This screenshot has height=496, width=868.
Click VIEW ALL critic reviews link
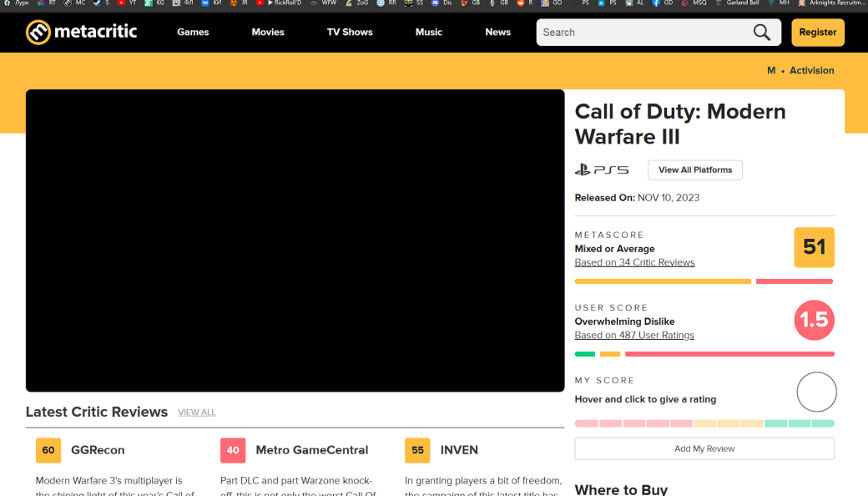(x=197, y=412)
